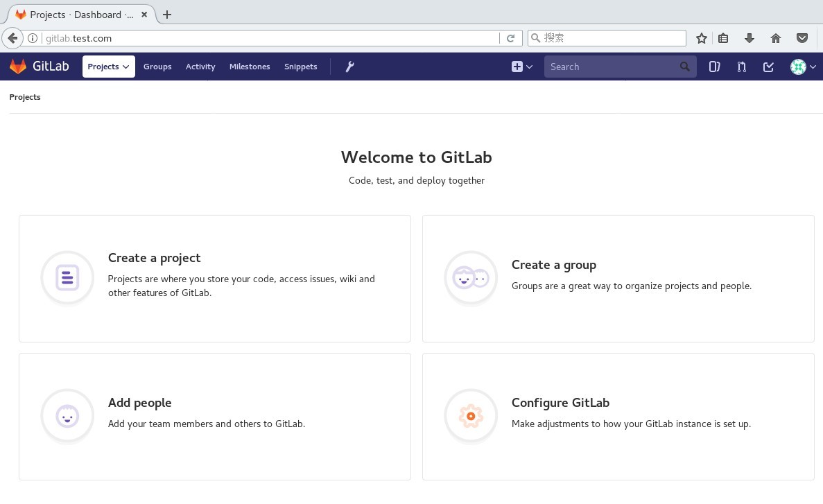This screenshot has width=823, height=504.
Task: Click the GitLab fox logo
Action: [18, 67]
